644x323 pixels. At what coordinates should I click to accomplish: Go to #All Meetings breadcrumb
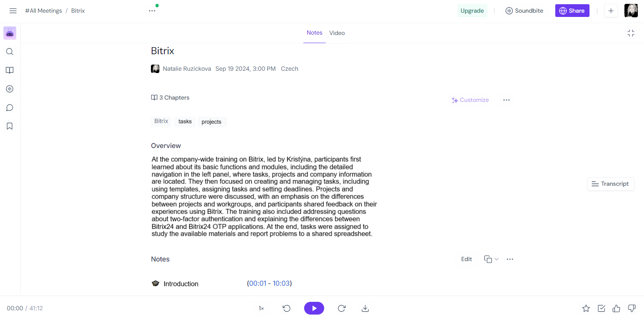tap(43, 11)
